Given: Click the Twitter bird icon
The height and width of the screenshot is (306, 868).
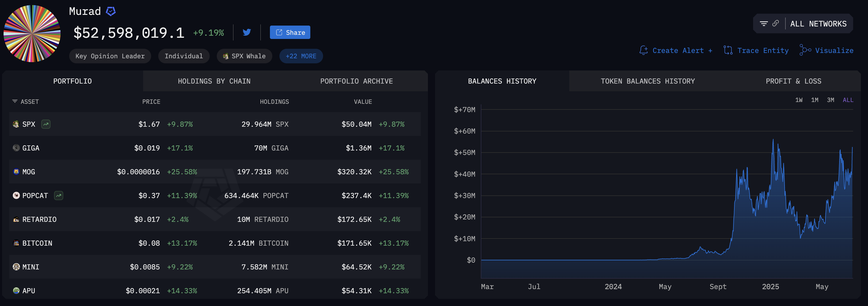Looking at the screenshot, I should pyautogui.click(x=247, y=32).
